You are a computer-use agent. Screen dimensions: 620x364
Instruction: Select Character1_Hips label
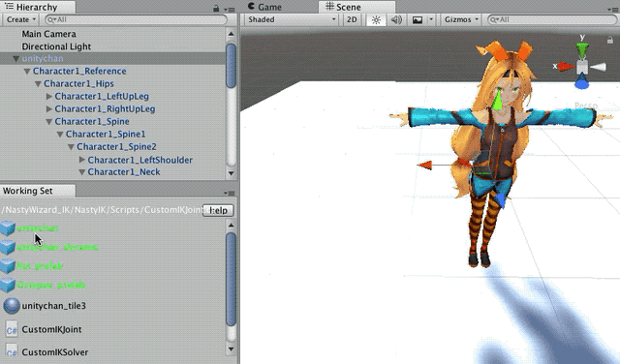pyautogui.click(x=78, y=84)
